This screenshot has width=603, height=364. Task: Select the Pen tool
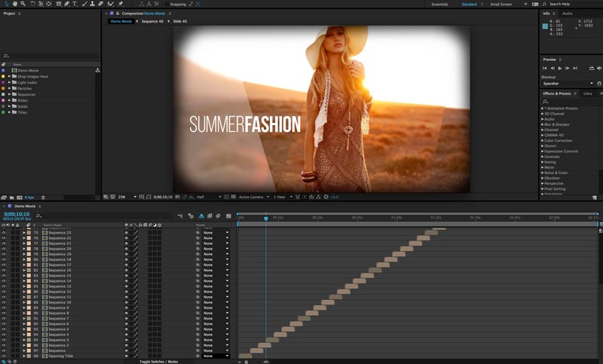coord(66,4)
